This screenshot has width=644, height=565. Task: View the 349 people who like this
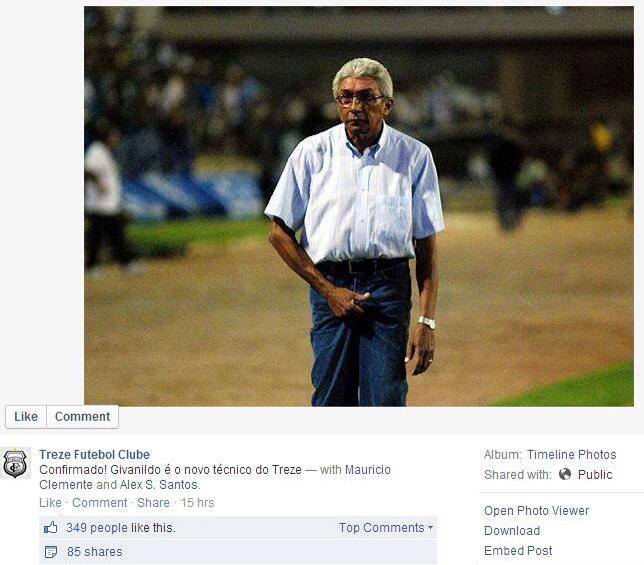tap(121, 528)
